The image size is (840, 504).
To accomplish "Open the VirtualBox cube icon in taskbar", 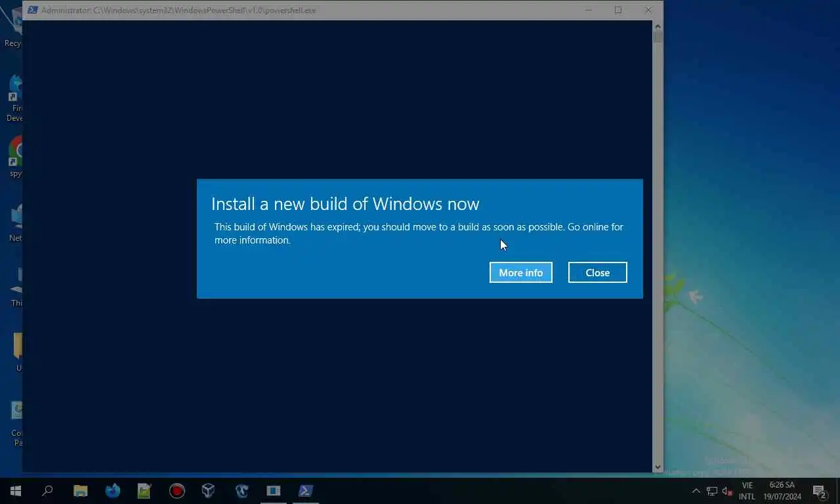I will click(x=209, y=490).
